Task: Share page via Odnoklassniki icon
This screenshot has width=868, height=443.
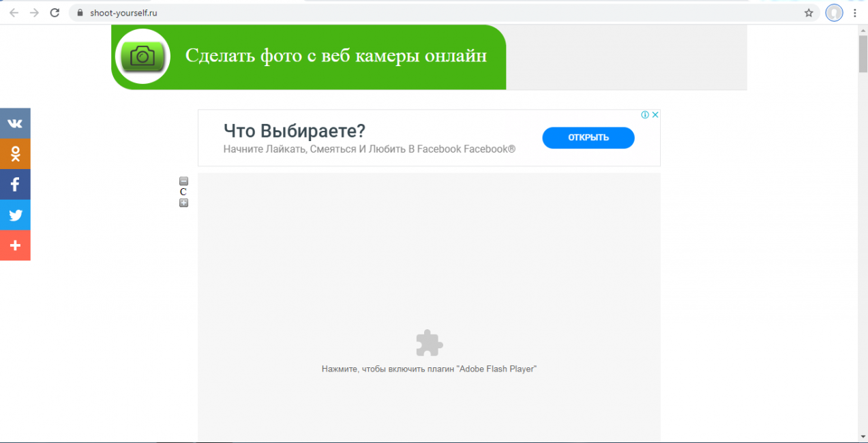Action: coord(15,154)
